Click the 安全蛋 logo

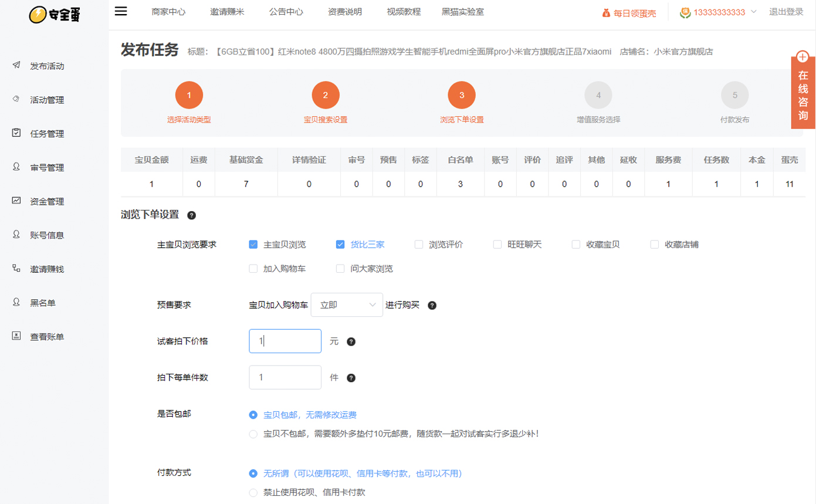[x=55, y=15]
